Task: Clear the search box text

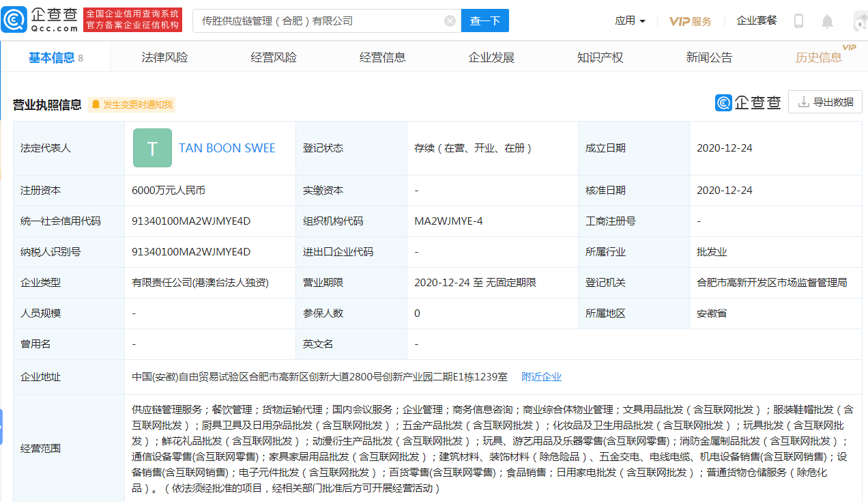Action: 450,21
